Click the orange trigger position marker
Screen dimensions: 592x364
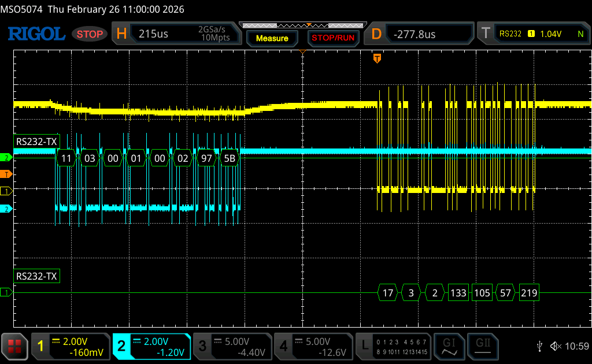[378, 58]
